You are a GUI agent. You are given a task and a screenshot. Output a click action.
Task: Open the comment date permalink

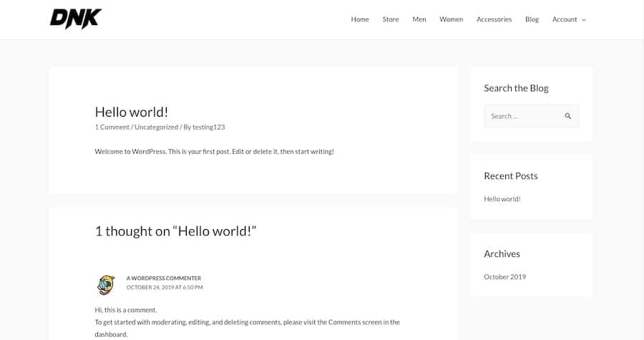point(165,288)
